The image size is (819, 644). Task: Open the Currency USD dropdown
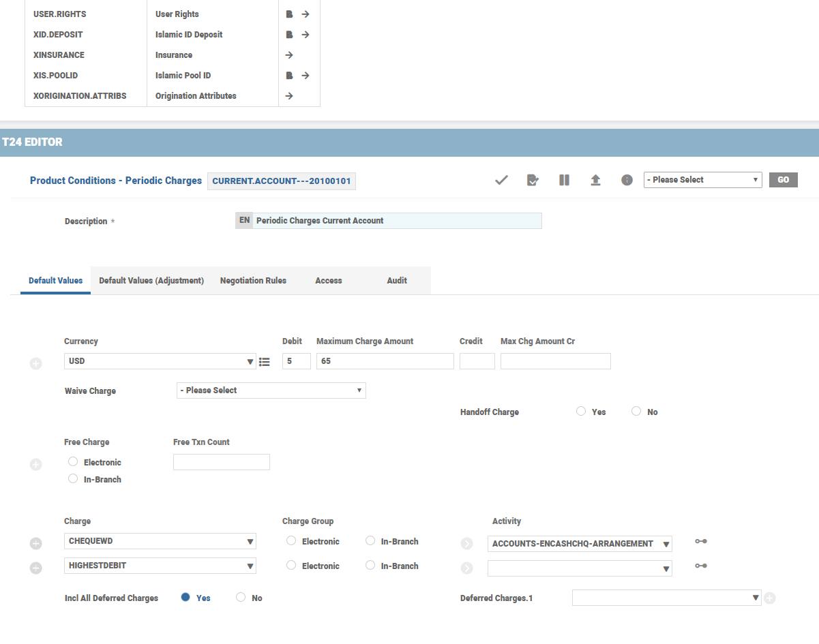[x=160, y=361]
